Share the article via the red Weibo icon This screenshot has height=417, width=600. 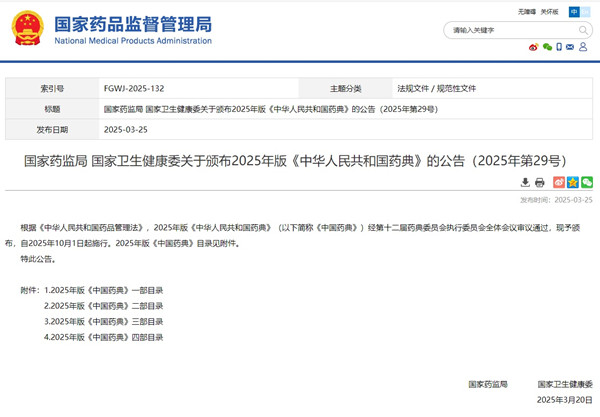coord(559,182)
